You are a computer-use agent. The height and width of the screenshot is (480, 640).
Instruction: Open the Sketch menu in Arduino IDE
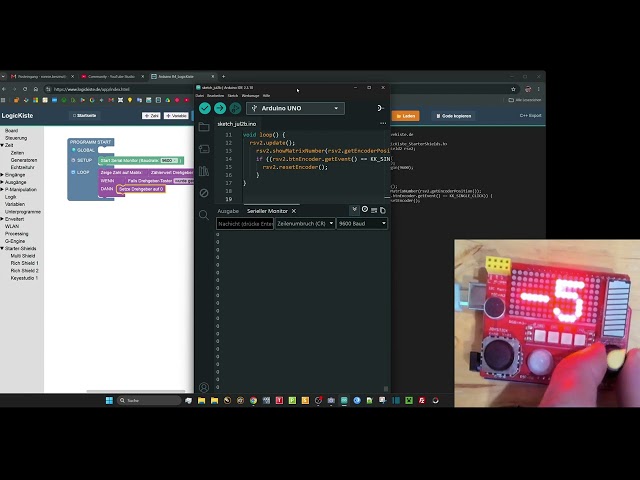233,96
